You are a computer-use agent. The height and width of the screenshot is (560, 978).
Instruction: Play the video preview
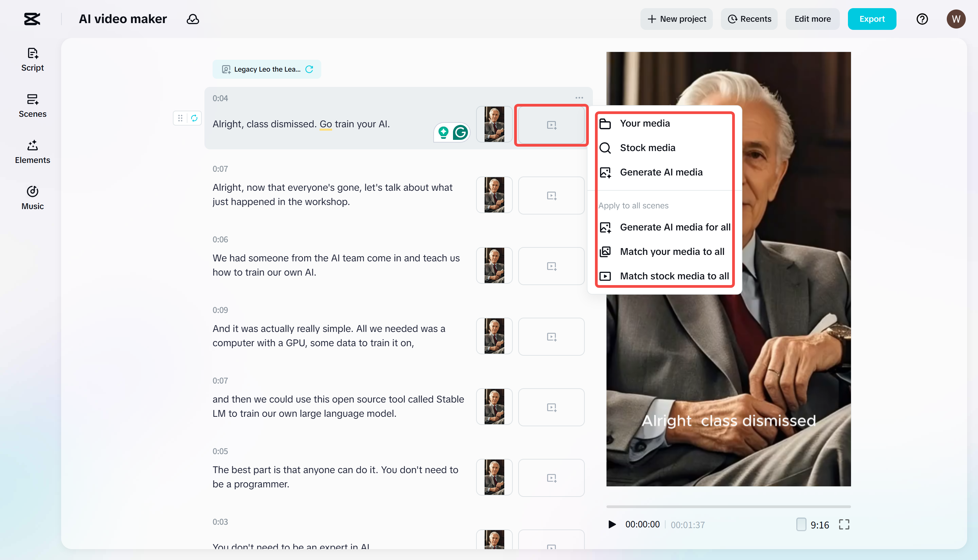tap(612, 524)
